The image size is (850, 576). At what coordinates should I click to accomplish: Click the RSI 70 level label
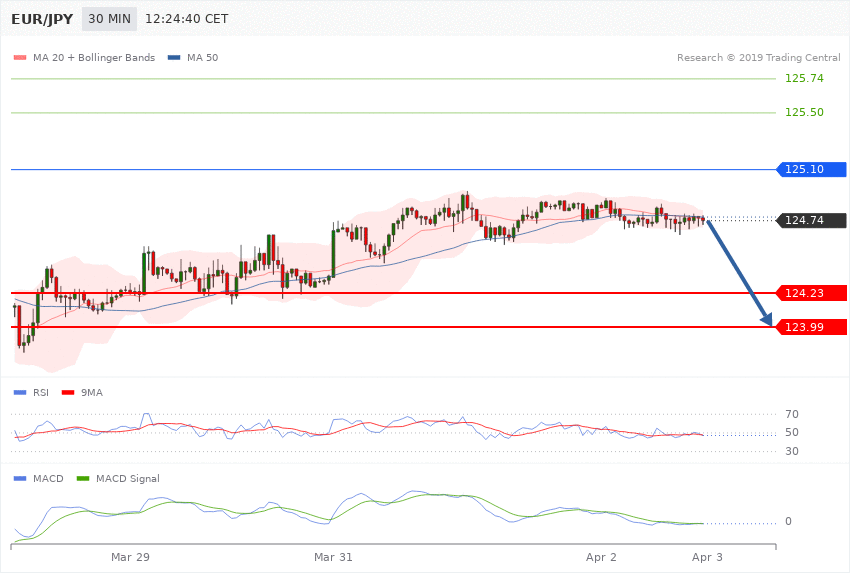(x=791, y=415)
